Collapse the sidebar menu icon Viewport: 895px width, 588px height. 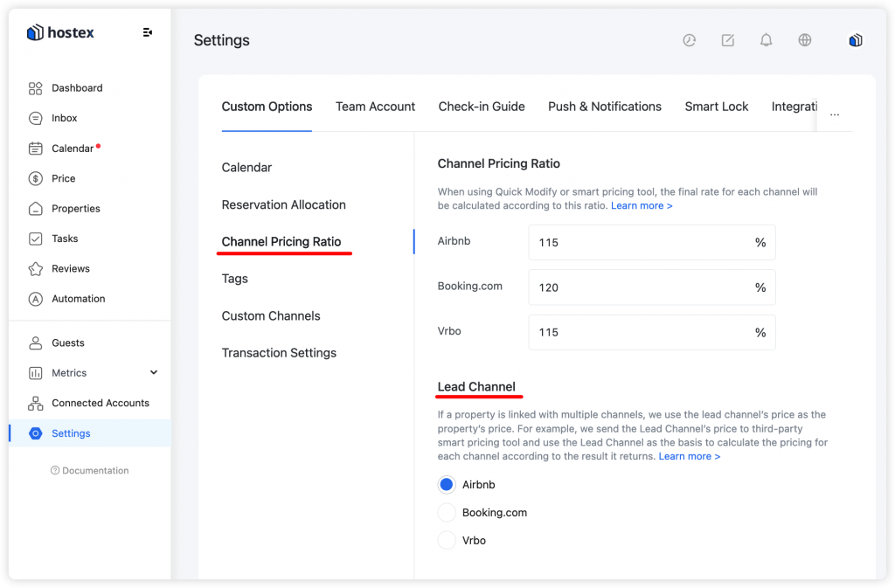pos(147,32)
